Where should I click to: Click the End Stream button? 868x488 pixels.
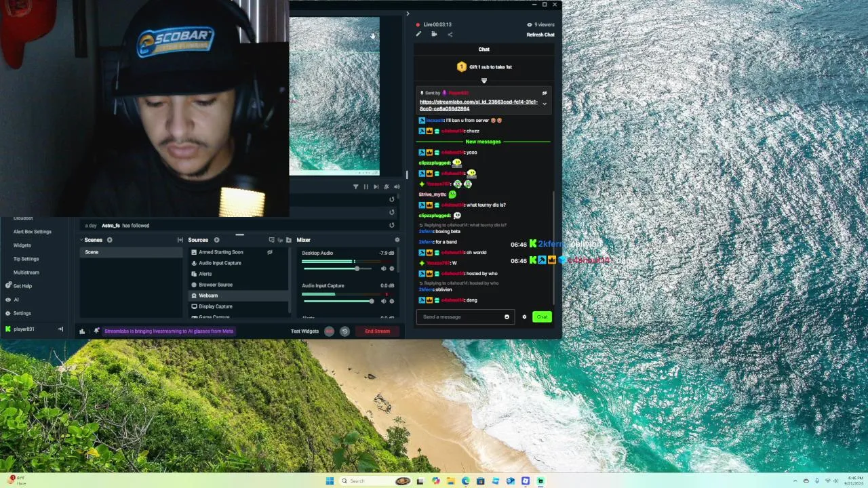coord(377,331)
